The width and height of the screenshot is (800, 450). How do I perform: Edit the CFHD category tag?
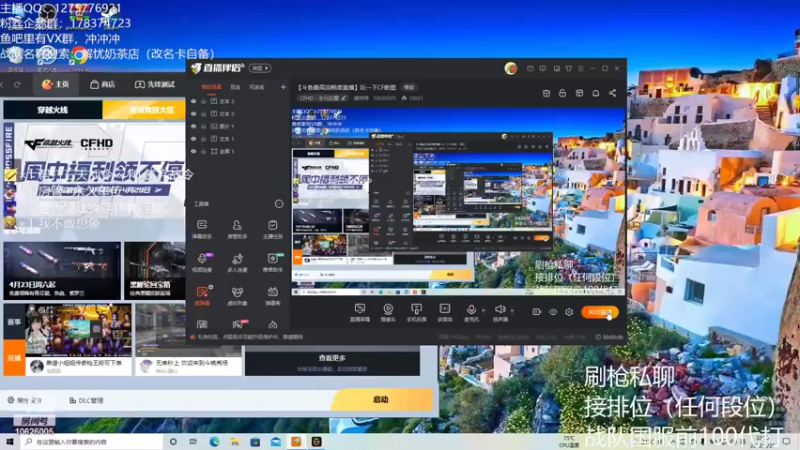[x=322, y=98]
